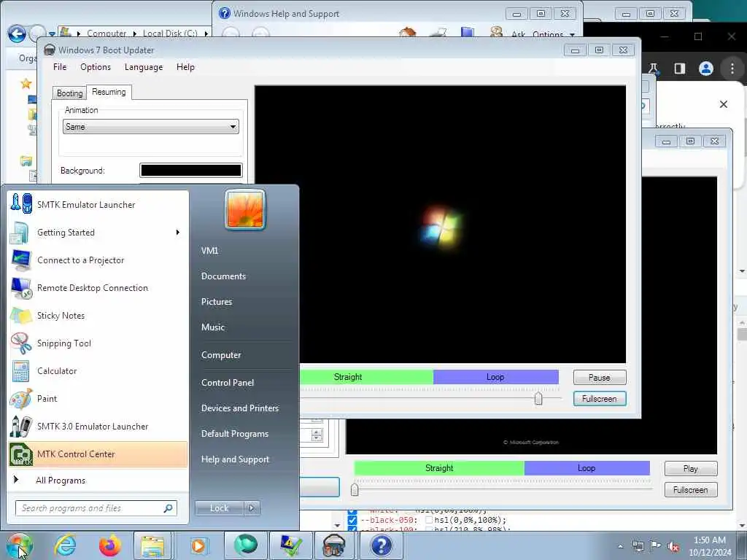
Task: Click the checkmark warning taskbar icon
Action: point(291,545)
